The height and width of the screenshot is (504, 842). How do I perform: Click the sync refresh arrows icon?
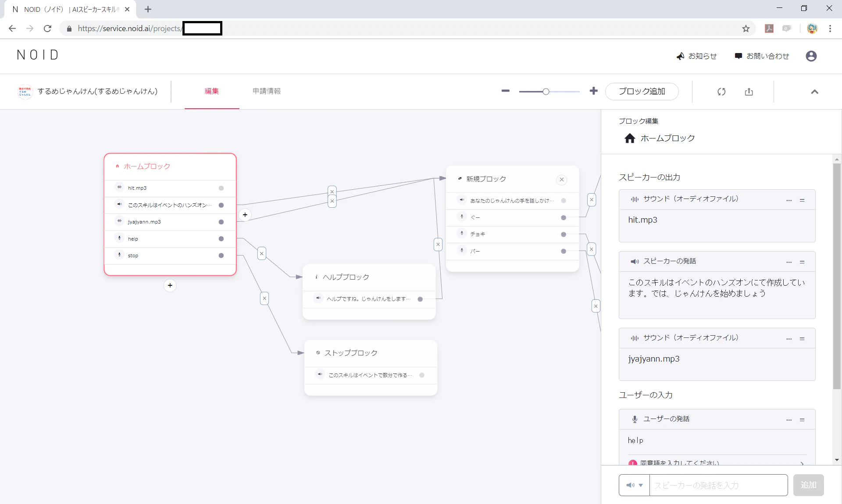pyautogui.click(x=721, y=92)
